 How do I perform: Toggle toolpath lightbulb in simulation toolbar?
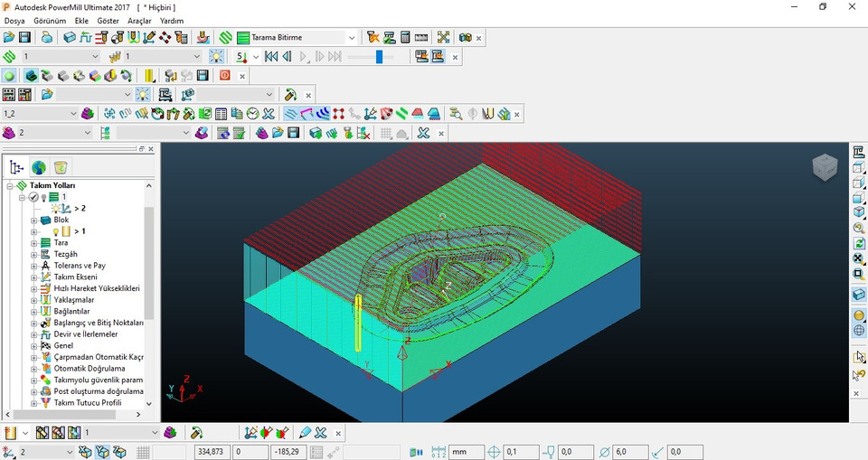click(x=216, y=56)
